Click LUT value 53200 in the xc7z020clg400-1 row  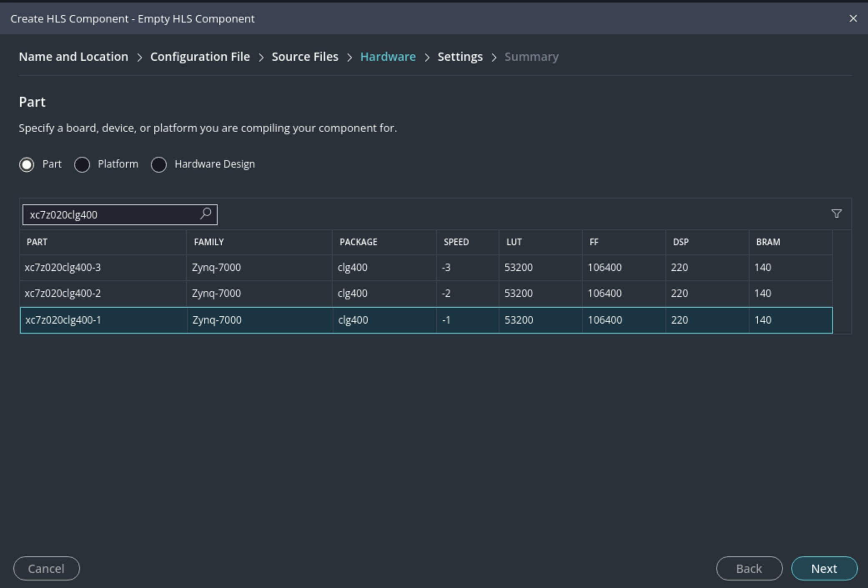pyautogui.click(x=541, y=320)
